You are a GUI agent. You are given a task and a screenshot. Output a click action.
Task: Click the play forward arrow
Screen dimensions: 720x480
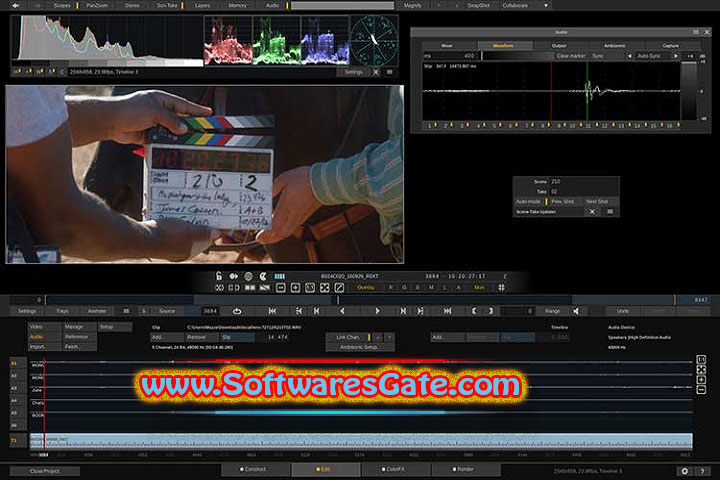pyautogui.click(x=377, y=311)
